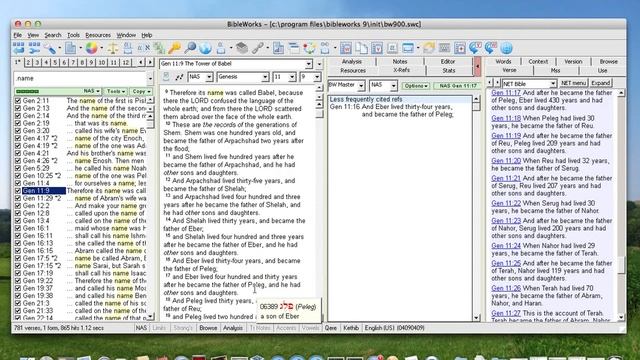Click the report chart toolbar icon
Screen dimensions: 640x360
coord(278,48)
